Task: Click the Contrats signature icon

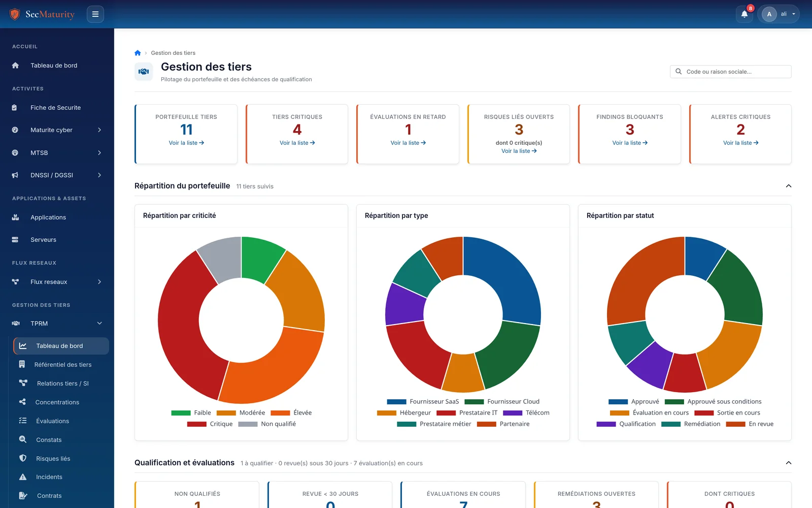Action: coord(23,496)
